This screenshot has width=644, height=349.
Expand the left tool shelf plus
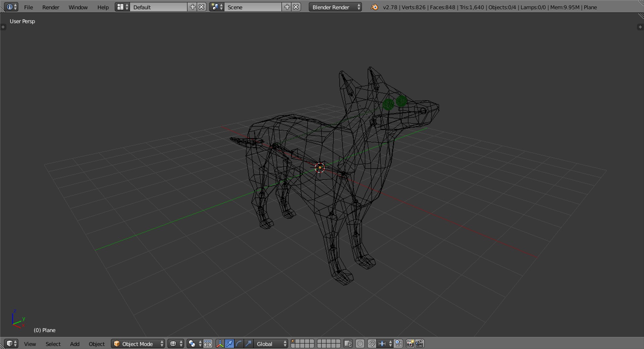3,27
